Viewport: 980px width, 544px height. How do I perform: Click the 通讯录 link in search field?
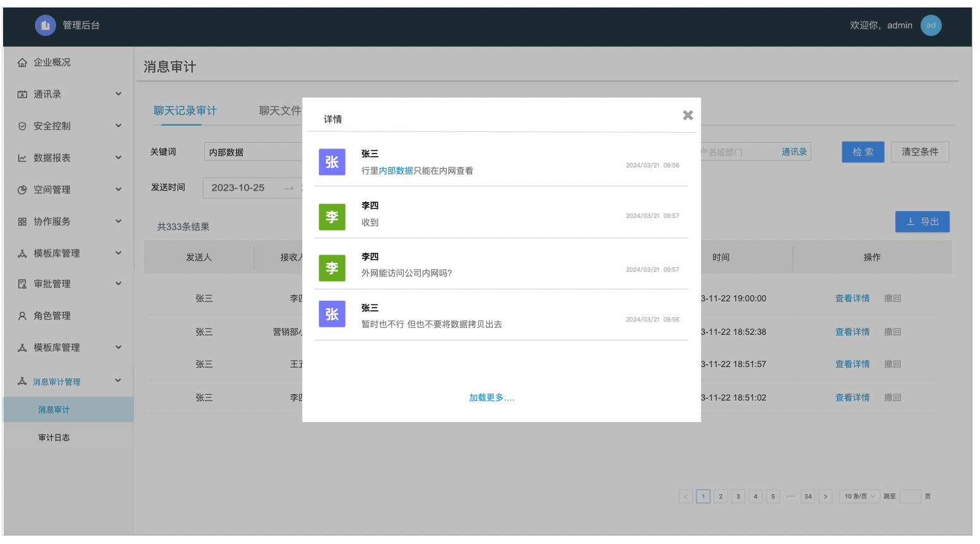tap(794, 152)
